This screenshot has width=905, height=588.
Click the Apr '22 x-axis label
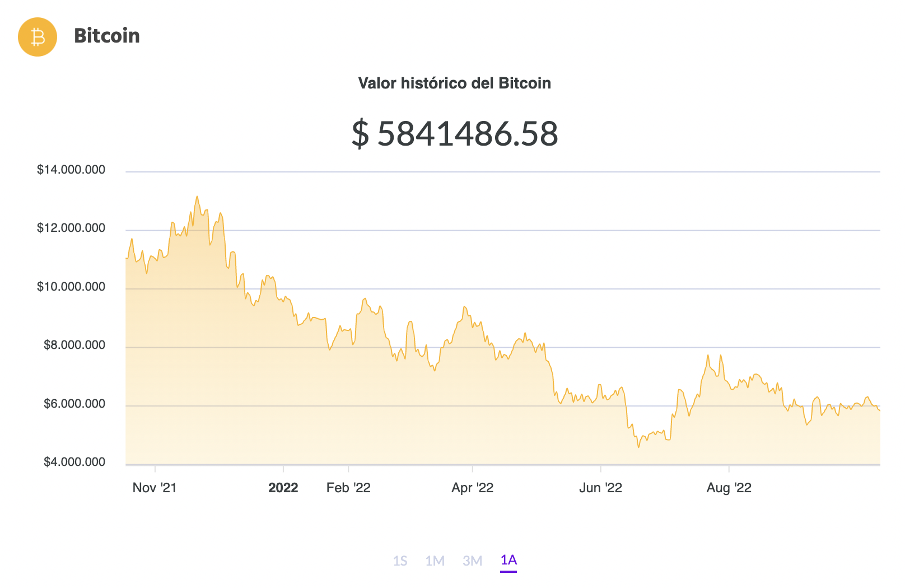click(x=472, y=488)
